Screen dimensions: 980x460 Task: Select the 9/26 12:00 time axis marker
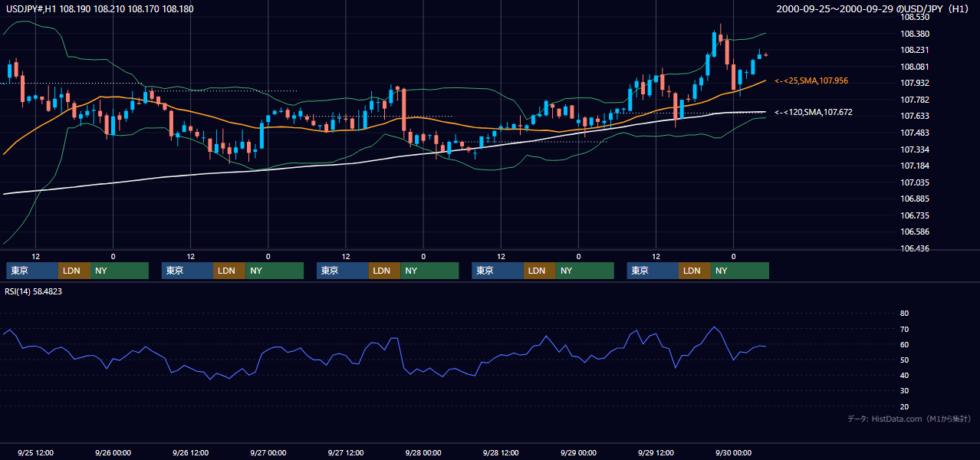click(190, 452)
